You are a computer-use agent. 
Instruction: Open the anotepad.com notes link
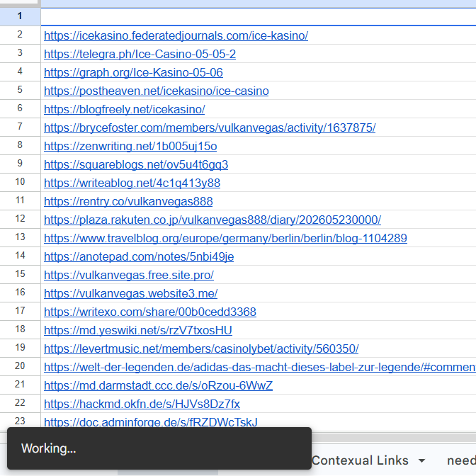139,257
